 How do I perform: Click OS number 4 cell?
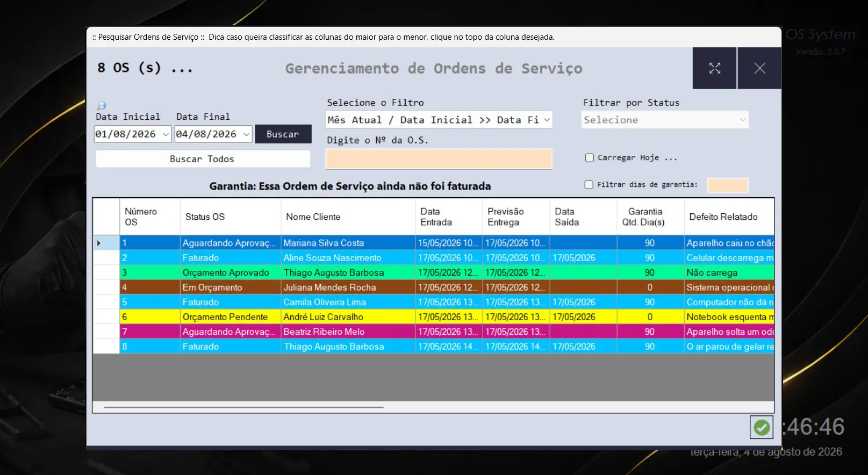point(150,287)
